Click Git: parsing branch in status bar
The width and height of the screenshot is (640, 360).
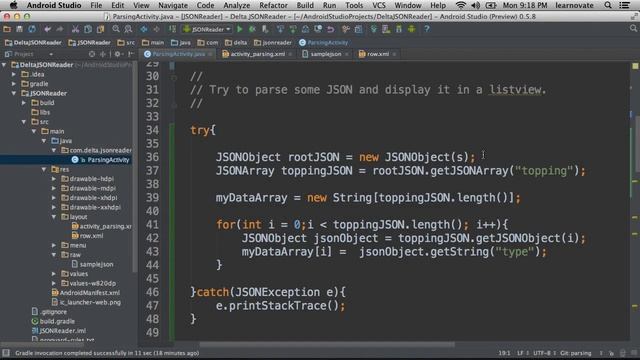point(576,353)
